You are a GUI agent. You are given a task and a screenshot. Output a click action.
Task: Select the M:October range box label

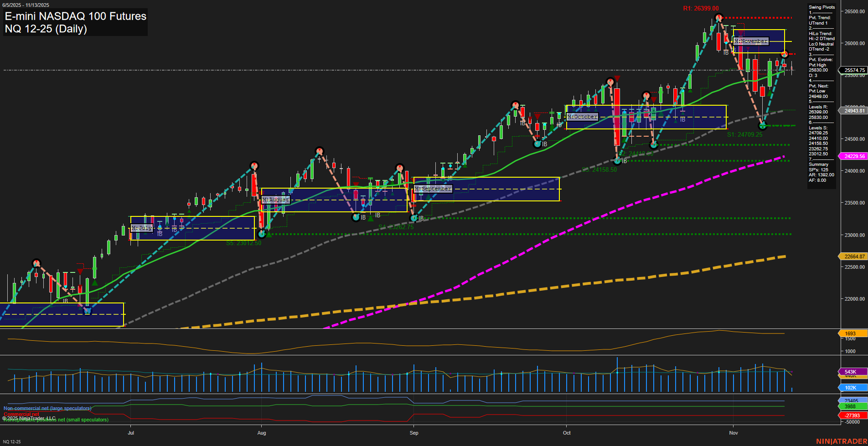pos(582,117)
